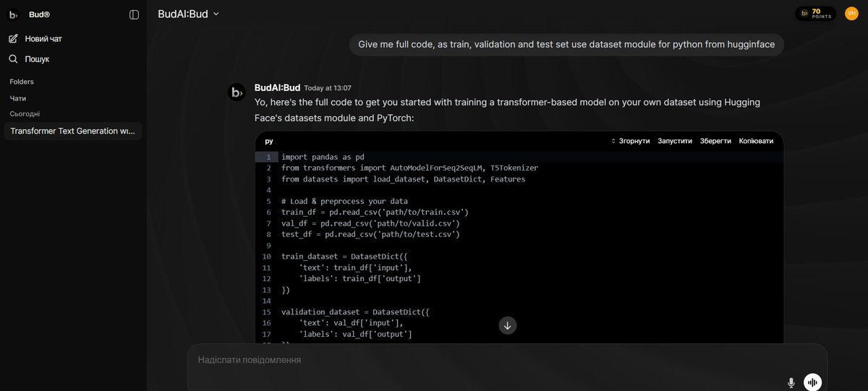The width and height of the screenshot is (868, 391).
Task: Toggle the sidebar collapse icon
Action: (134, 14)
